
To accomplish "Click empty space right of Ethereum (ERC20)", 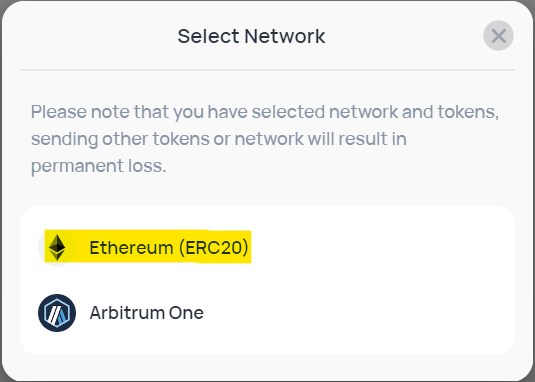I will (x=382, y=248).
